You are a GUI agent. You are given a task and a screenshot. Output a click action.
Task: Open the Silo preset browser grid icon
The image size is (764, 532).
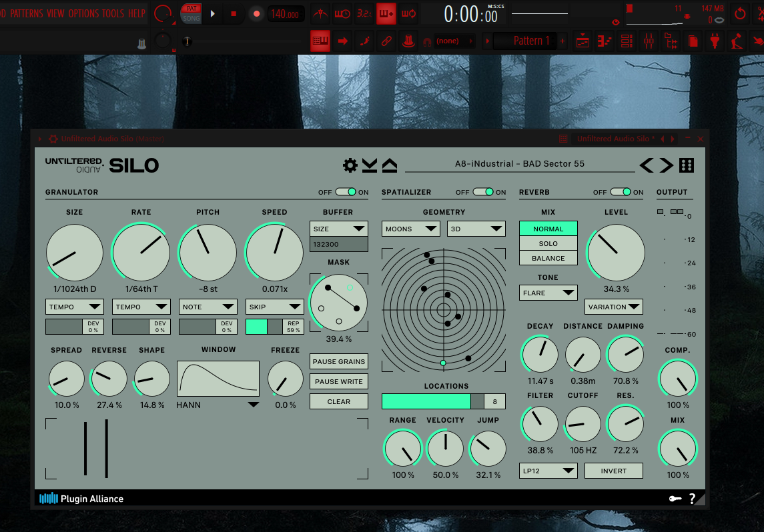(687, 165)
